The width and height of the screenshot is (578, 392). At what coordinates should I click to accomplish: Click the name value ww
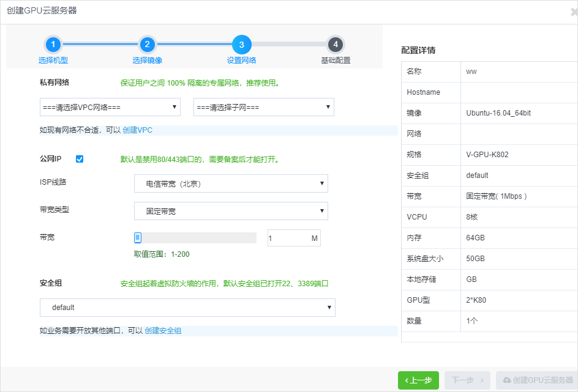[471, 72]
